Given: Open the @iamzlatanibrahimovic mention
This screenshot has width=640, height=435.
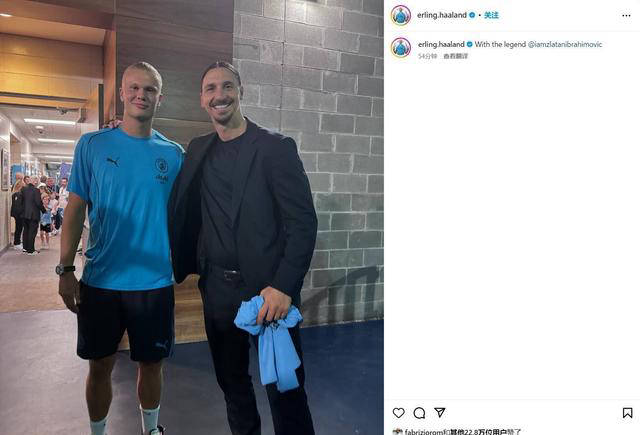Looking at the screenshot, I should 565,44.
